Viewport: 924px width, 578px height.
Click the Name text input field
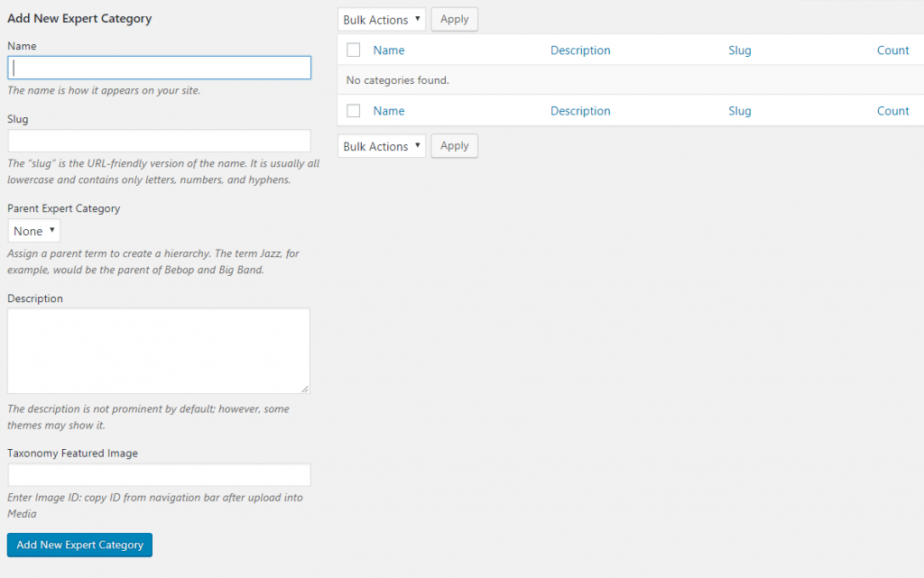159,68
